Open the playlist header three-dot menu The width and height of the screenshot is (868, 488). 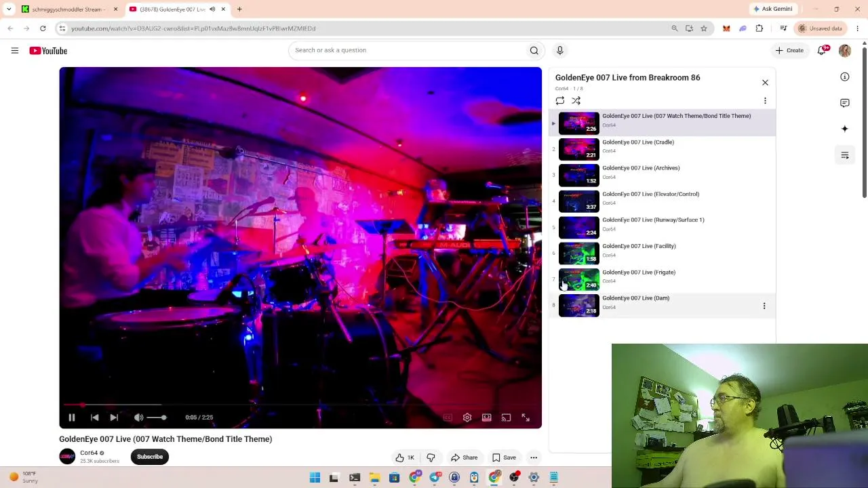[x=765, y=101]
